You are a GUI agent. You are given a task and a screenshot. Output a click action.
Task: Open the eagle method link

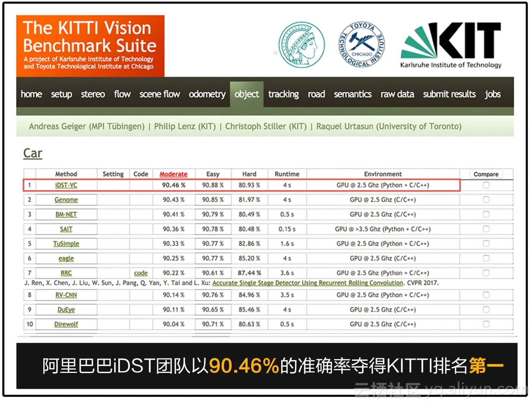coord(66,259)
